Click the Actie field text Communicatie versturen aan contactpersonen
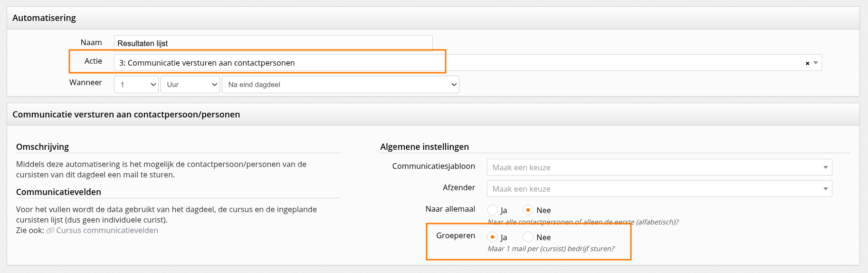868x273 pixels. click(211, 63)
